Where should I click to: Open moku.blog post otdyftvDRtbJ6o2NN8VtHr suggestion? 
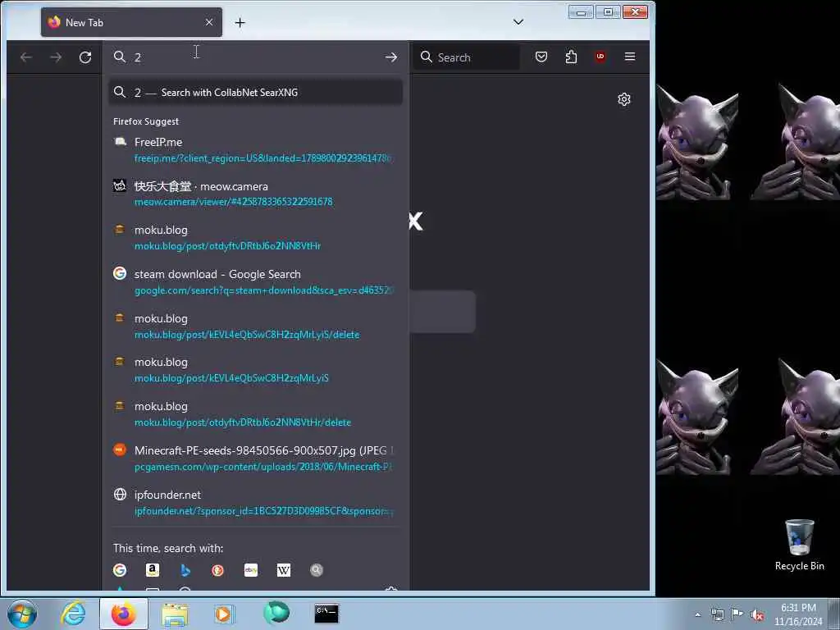256,238
